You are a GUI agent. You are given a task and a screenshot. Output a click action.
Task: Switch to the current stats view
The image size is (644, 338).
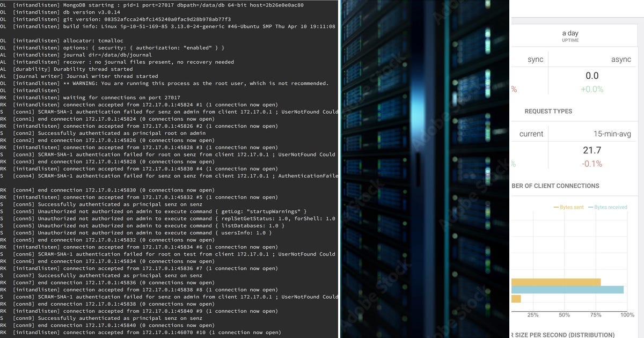530,134
